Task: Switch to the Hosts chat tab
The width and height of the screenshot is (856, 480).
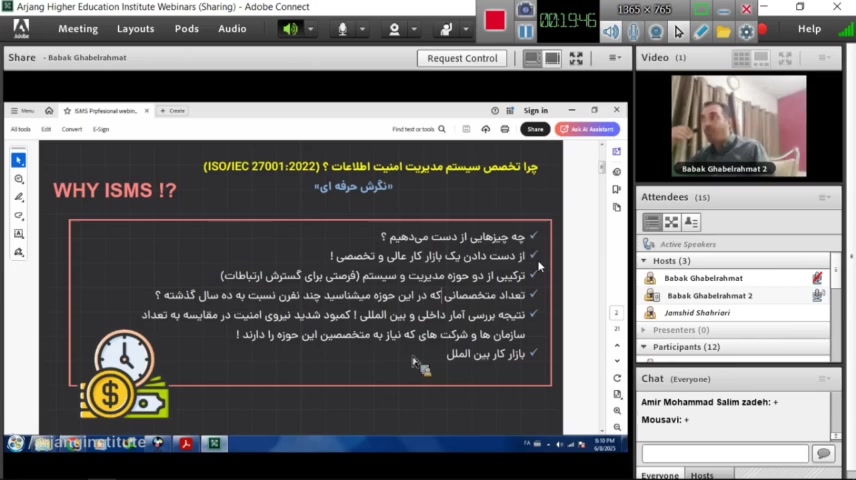Action: pyautogui.click(x=702, y=475)
